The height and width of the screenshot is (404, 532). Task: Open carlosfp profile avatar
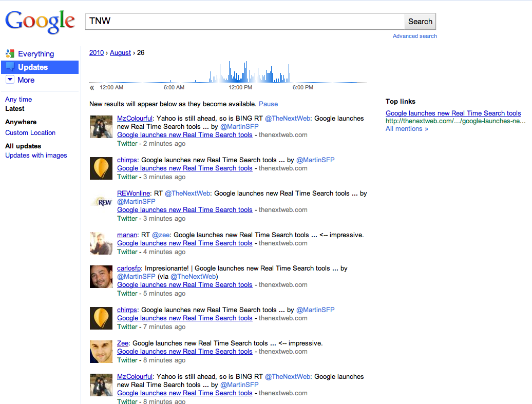pyautogui.click(x=101, y=277)
